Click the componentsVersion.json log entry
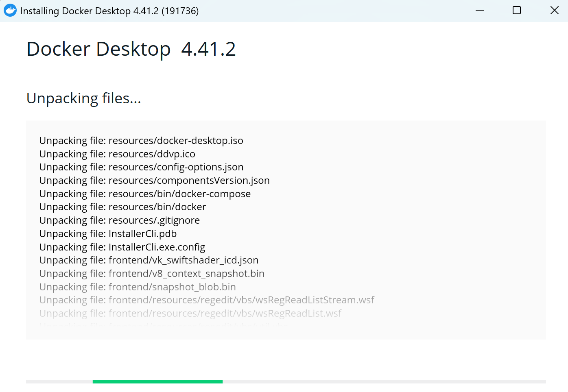The width and height of the screenshot is (568, 392). tap(154, 181)
